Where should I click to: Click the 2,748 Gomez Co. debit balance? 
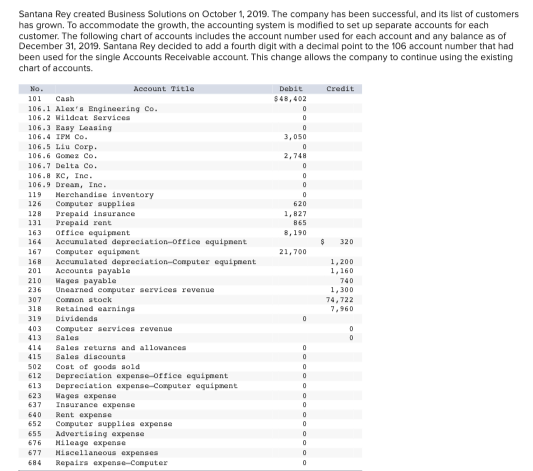295,156
